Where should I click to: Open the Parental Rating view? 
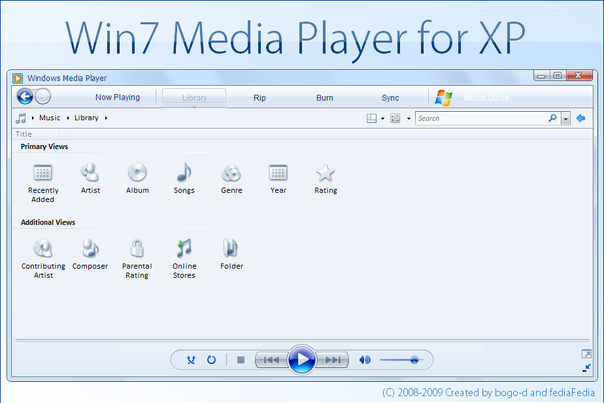(x=137, y=259)
